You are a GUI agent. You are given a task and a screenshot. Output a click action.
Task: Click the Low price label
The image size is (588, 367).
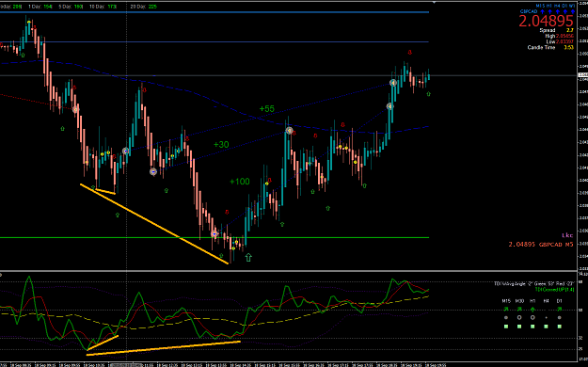(551, 41)
